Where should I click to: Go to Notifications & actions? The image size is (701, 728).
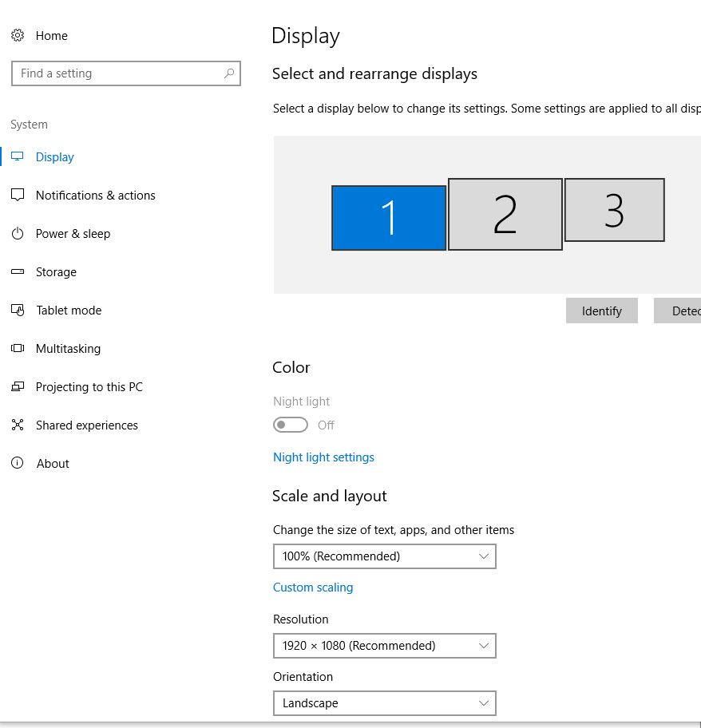[96, 195]
